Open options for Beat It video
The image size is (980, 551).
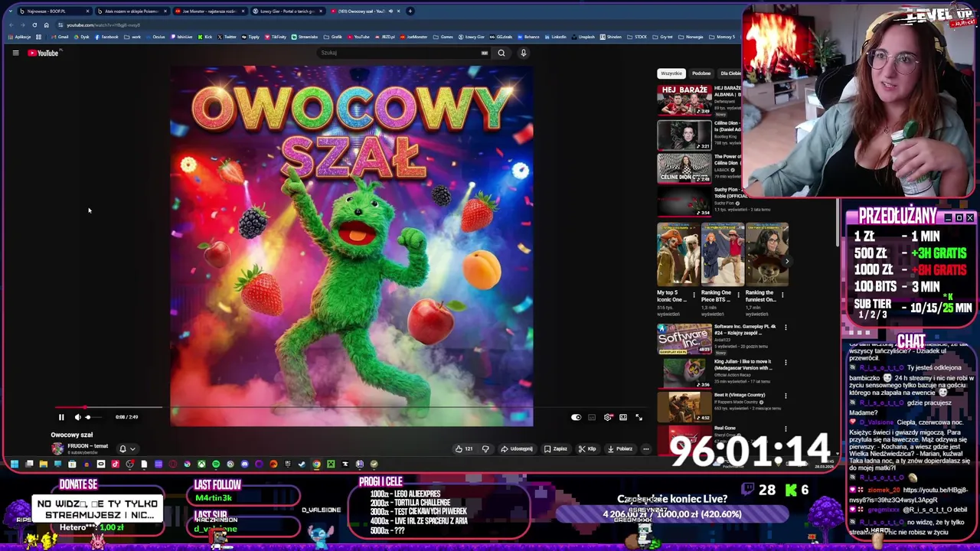click(x=786, y=396)
